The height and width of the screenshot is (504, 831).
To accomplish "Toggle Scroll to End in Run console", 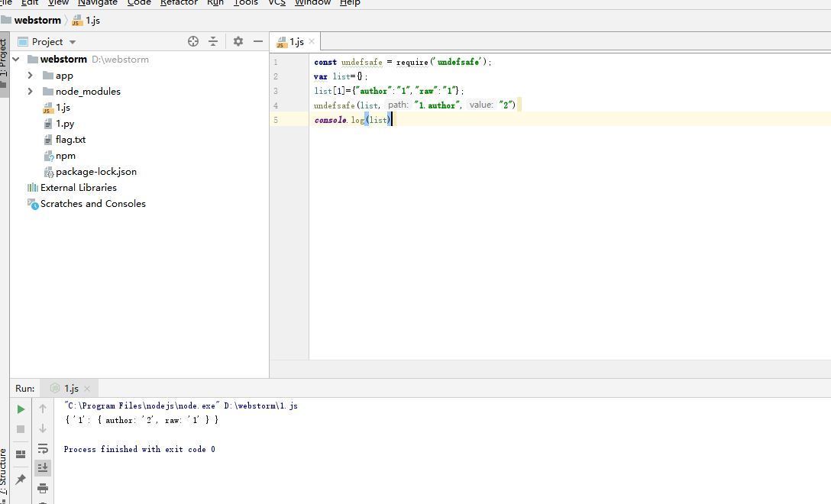I will tap(43, 467).
